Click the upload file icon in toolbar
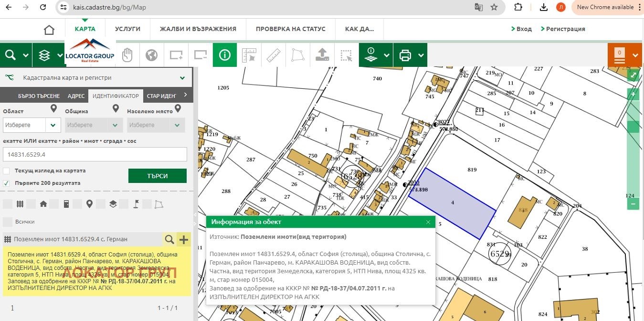 (322, 55)
